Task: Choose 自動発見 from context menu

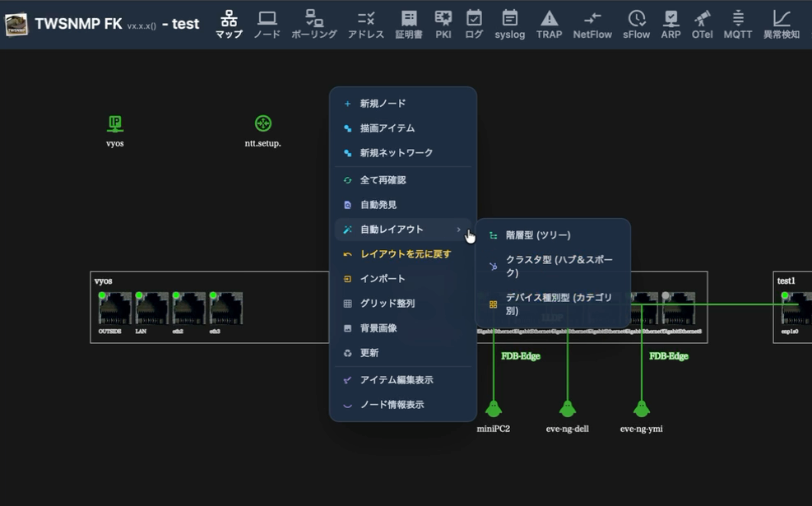Action: (x=403, y=205)
